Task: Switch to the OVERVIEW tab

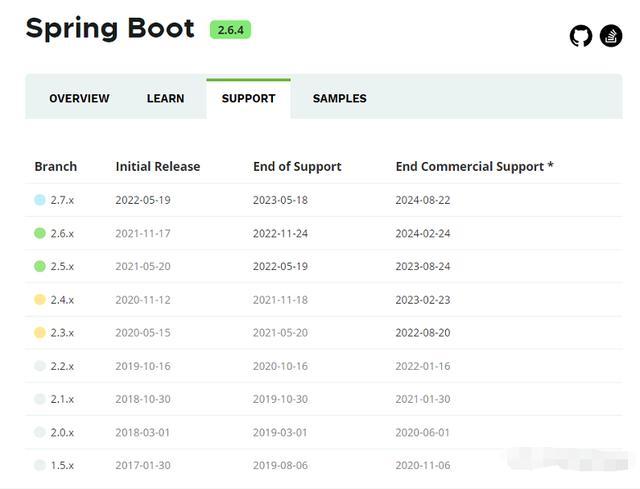Action: [x=79, y=98]
